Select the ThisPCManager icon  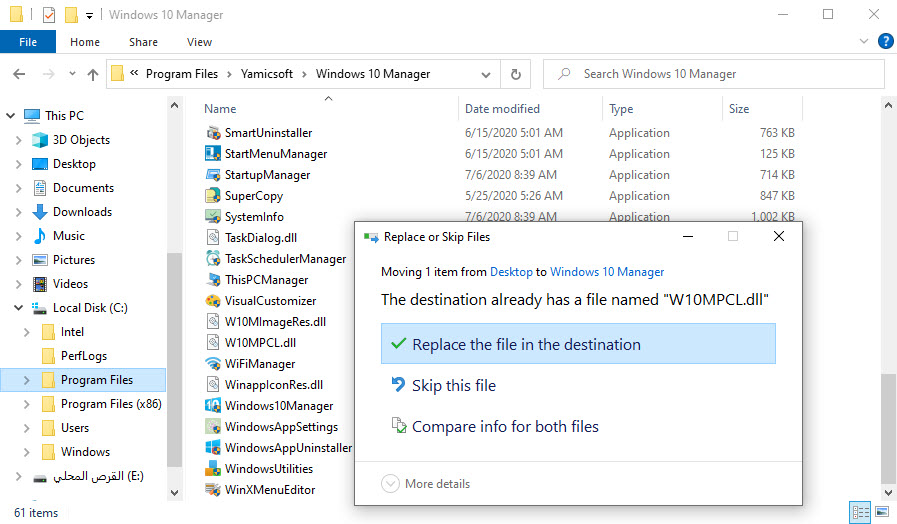coord(213,280)
